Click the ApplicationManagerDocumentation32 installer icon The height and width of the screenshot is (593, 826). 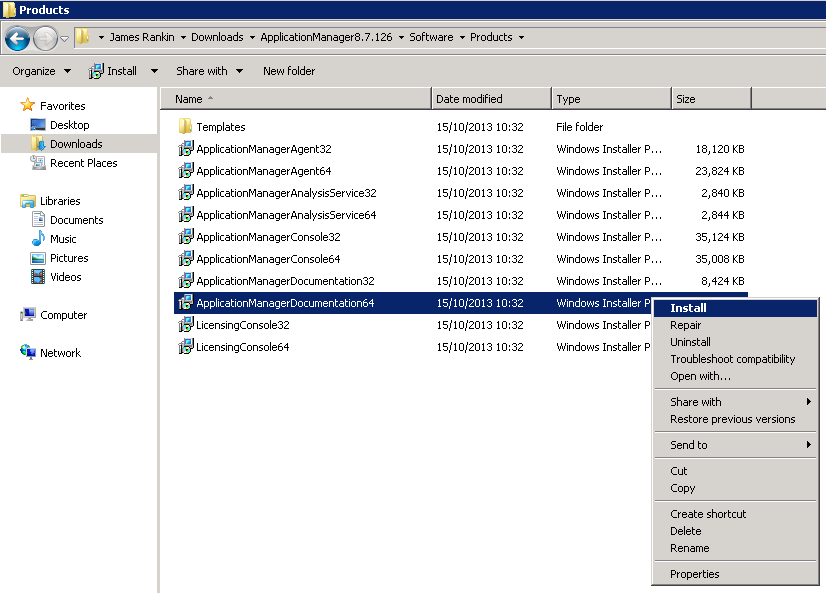coord(185,281)
